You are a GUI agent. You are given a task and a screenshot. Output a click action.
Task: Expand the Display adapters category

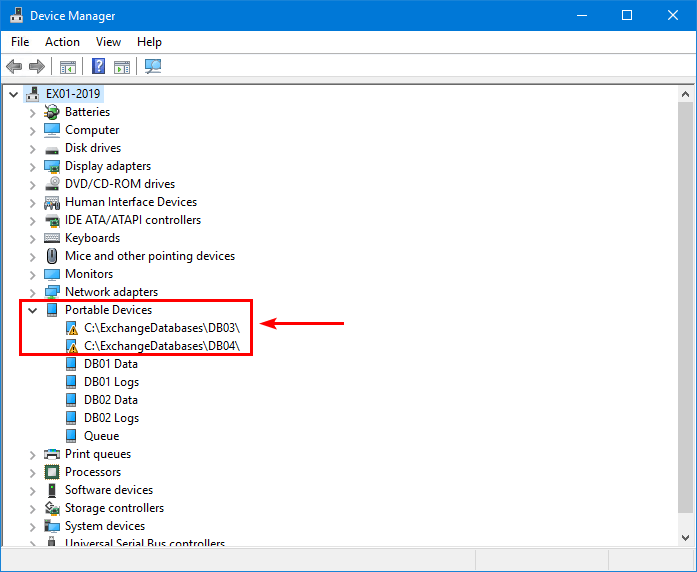(32, 166)
